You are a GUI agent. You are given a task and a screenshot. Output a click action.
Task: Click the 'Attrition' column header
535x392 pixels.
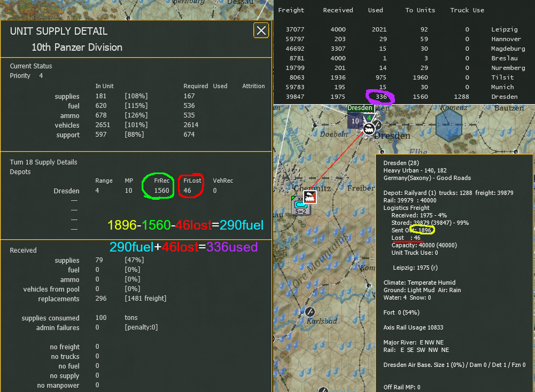click(x=253, y=86)
